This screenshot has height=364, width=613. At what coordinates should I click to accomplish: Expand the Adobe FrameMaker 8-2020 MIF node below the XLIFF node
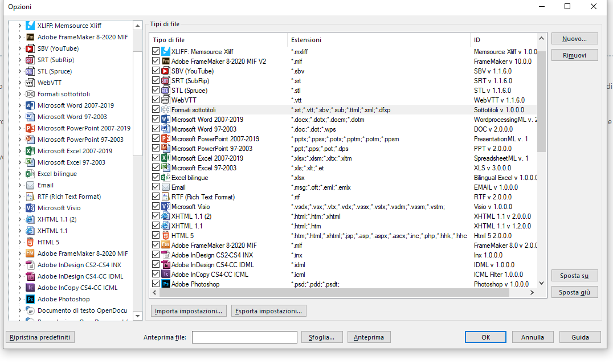click(19, 37)
